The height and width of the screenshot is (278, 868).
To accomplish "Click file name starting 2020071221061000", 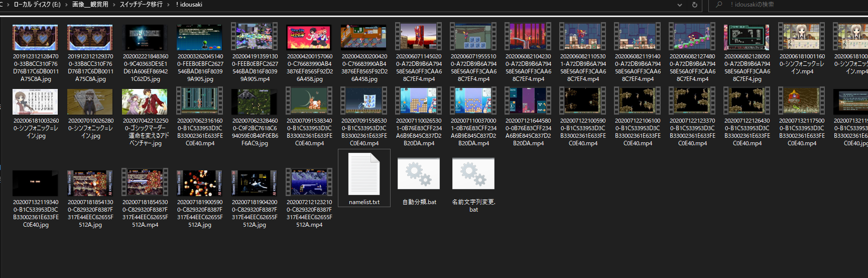I will pyautogui.click(x=638, y=132).
